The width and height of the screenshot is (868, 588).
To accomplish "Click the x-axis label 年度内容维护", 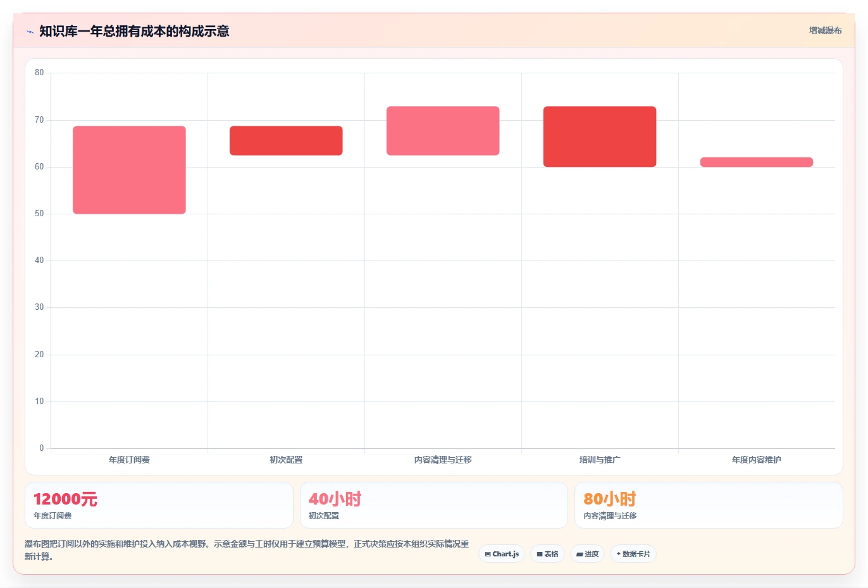I will point(757,460).
